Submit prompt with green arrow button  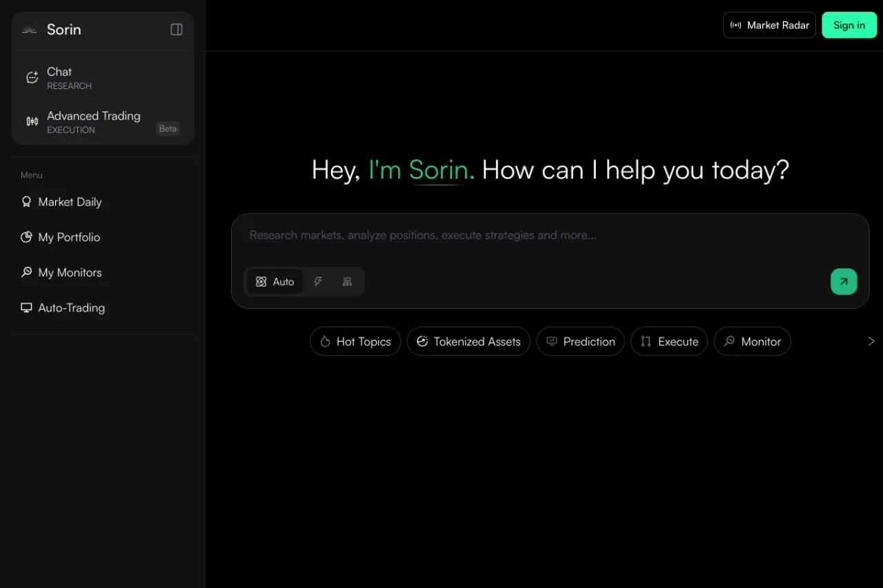(844, 281)
